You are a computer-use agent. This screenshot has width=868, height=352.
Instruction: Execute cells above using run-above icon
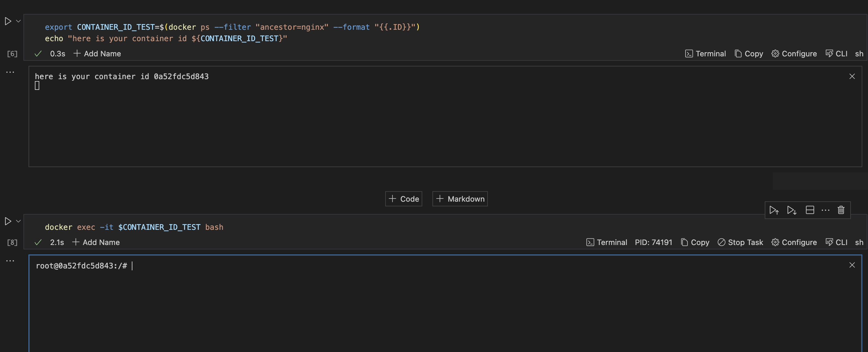(774, 210)
